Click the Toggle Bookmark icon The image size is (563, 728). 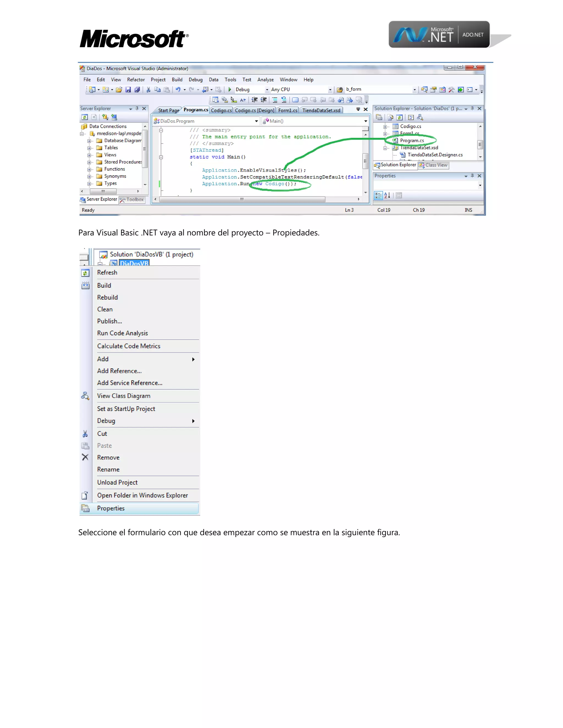(295, 100)
